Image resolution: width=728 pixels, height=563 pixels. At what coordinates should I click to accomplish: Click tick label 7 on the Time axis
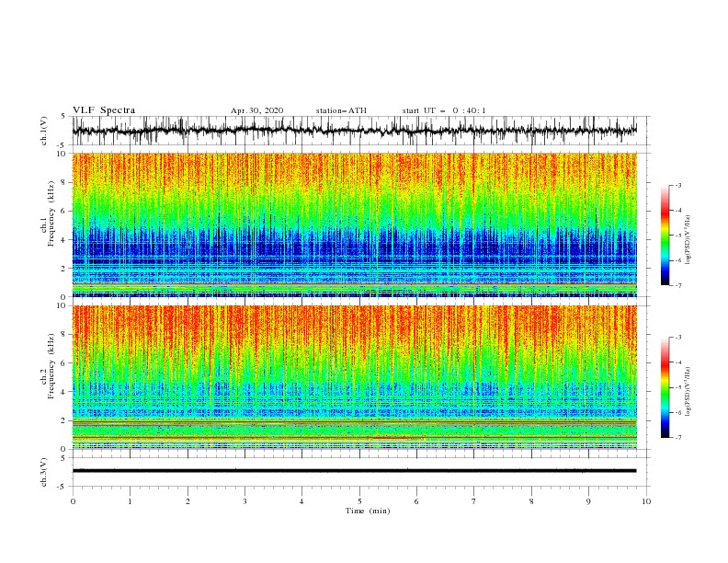[474, 501]
